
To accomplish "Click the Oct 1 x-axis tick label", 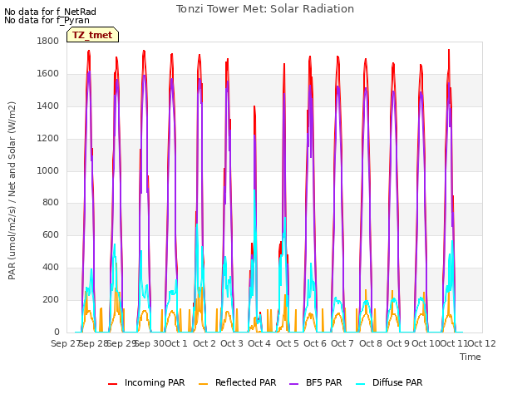I will click(x=176, y=343).
